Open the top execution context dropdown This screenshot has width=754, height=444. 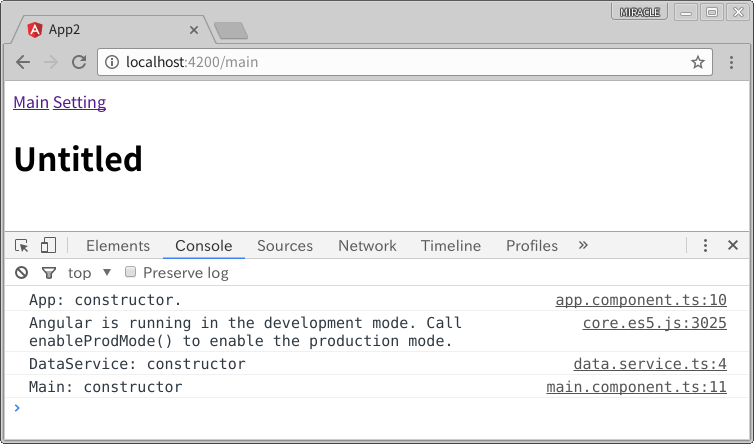pyautogui.click(x=89, y=273)
